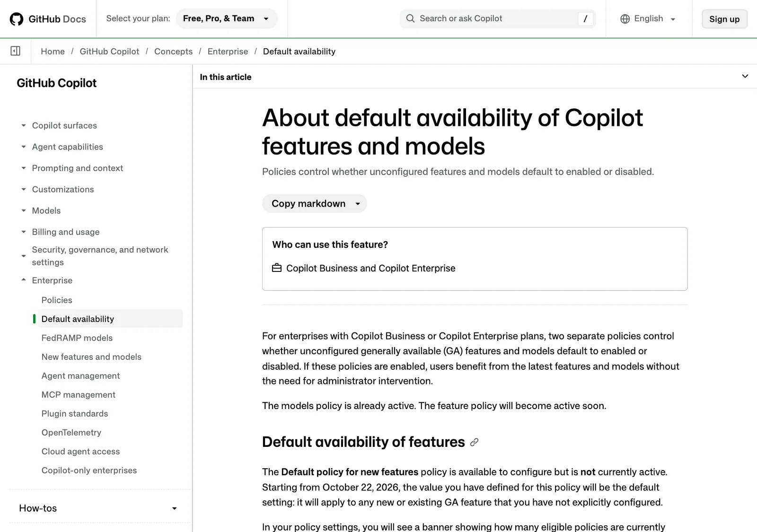757x532 pixels.
Task: Open Concepts breadcrumb link
Action: point(173,52)
